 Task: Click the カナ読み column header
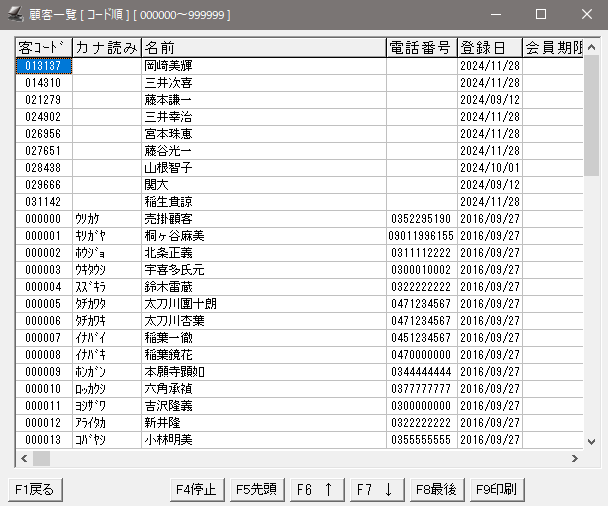click(106, 48)
